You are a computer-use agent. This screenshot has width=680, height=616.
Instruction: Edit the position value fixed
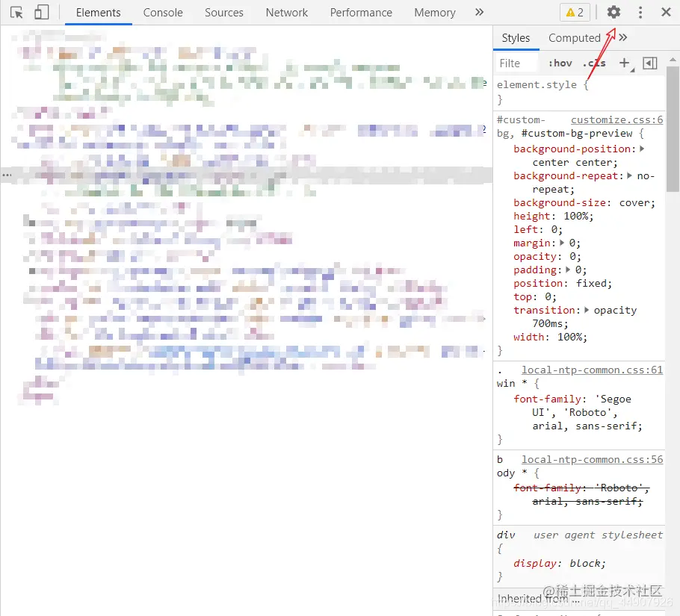pos(591,283)
